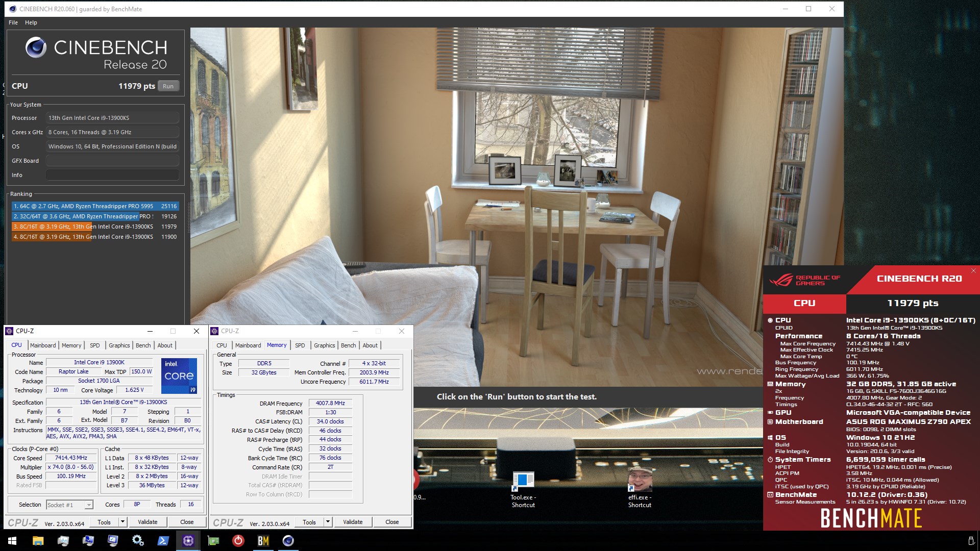Image resolution: width=980 pixels, height=551 pixels.
Task: Switch to Memory tab in left CPU-Z
Action: point(71,345)
